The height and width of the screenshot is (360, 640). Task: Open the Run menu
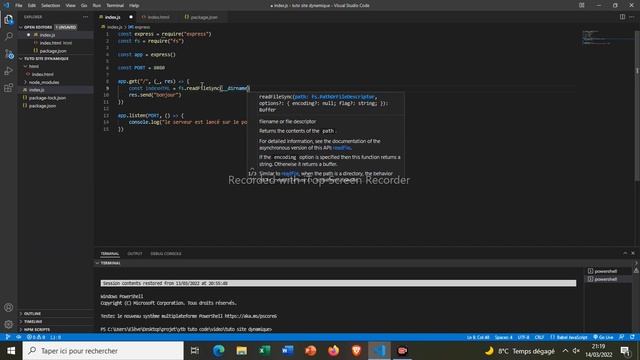(x=97, y=5)
